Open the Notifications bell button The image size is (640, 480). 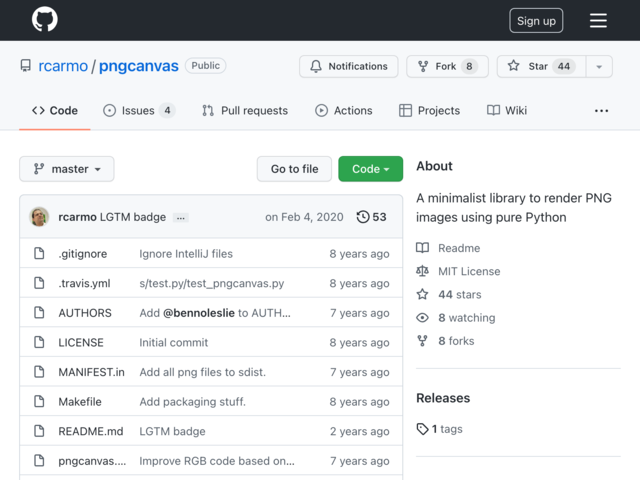pos(349,66)
